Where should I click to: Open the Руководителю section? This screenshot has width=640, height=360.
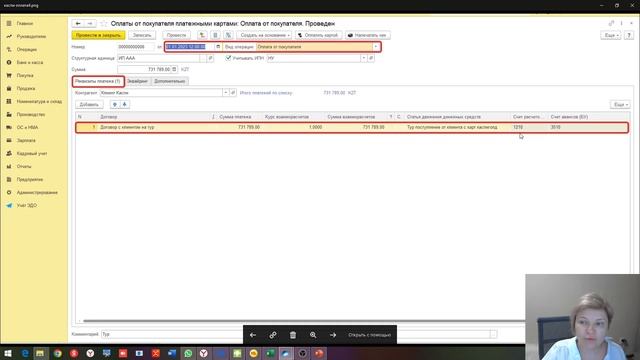click(x=31, y=37)
